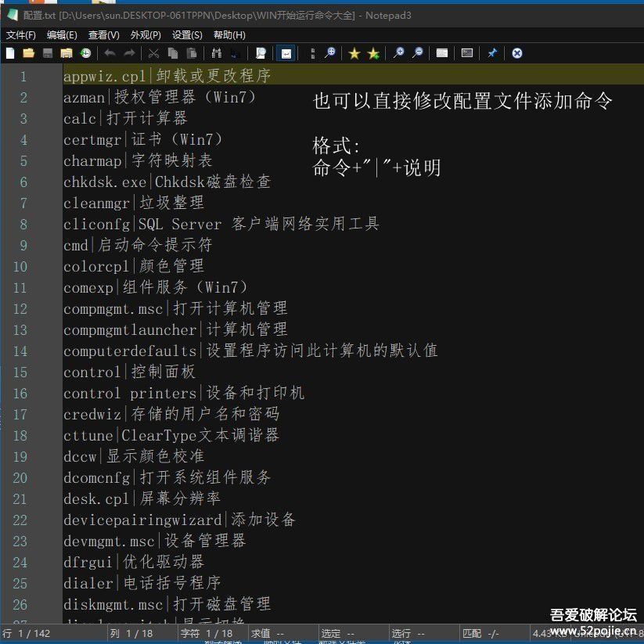Click the line 'chkdsk.exe|Chkdsk磁盘检查'
644x644 pixels.
pyautogui.click(x=167, y=182)
